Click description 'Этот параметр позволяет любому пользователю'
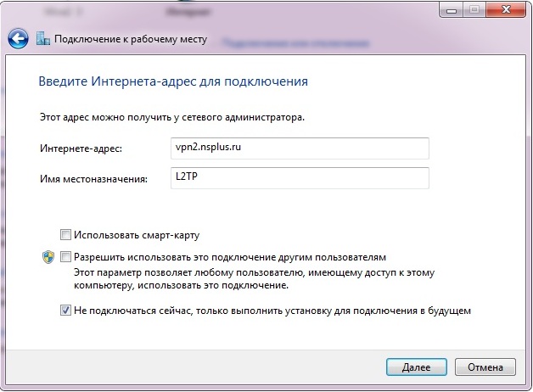The width and height of the screenshot is (533, 392). click(255, 278)
